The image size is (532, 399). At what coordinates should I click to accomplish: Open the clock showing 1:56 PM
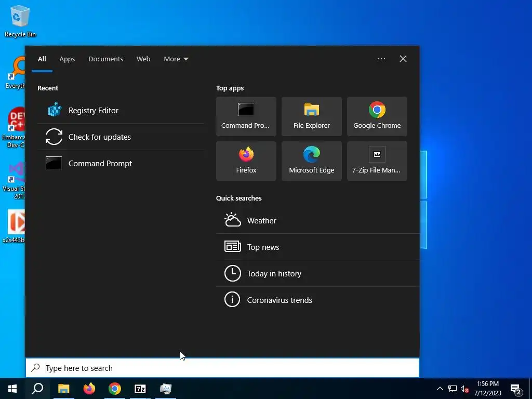[x=487, y=389]
